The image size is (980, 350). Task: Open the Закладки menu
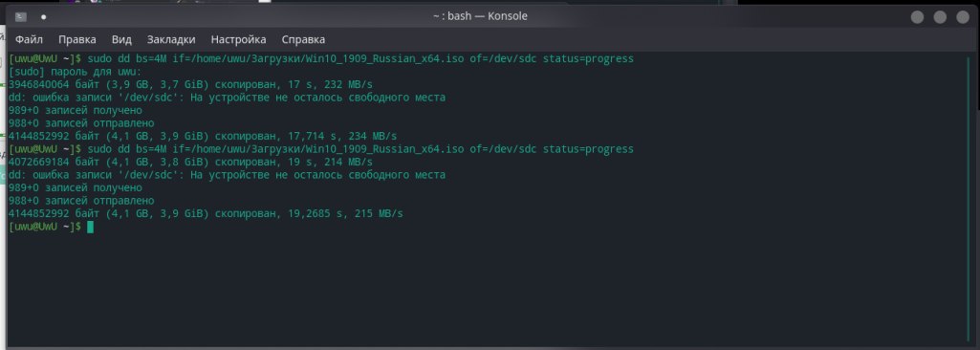tap(171, 39)
